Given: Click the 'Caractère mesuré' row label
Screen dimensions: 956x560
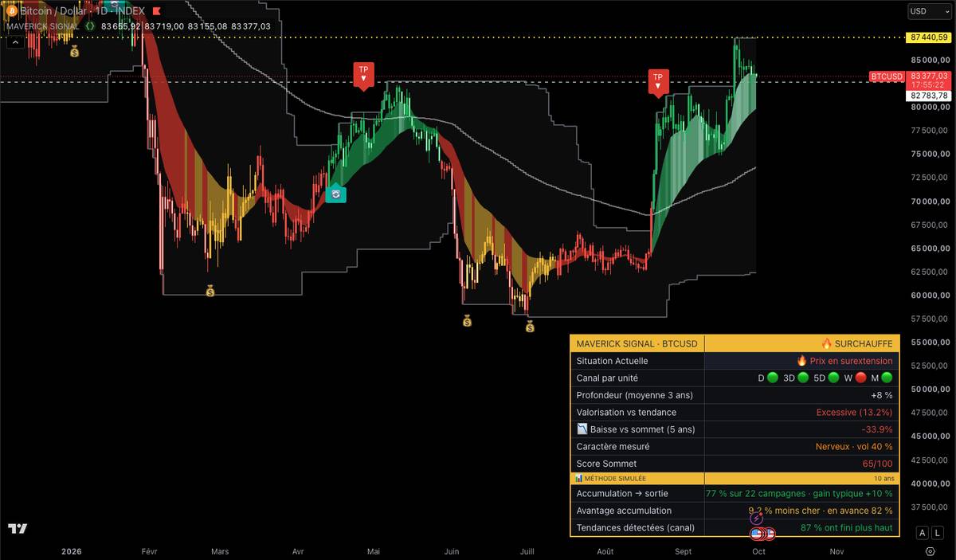Looking at the screenshot, I should pyautogui.click(x=613, y=447).
